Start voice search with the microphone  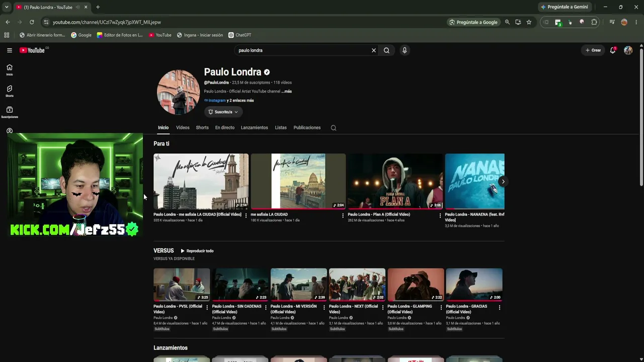404,50
